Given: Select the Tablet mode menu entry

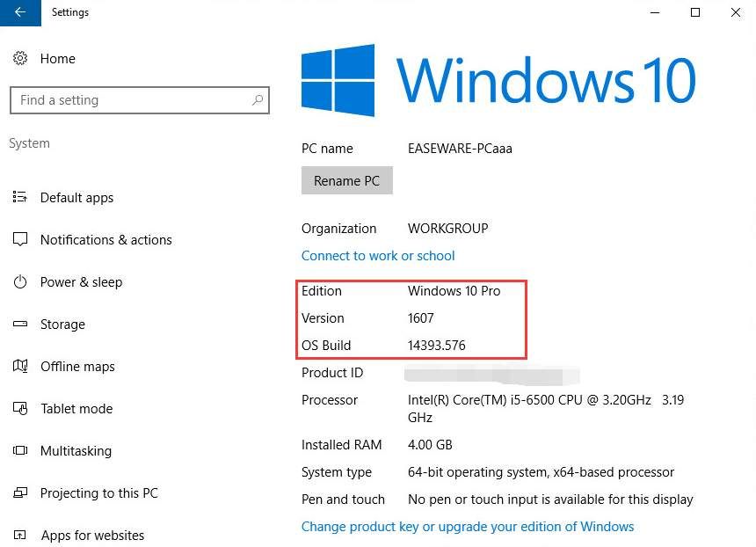Looking at the screenshot, I should point(76,409).
